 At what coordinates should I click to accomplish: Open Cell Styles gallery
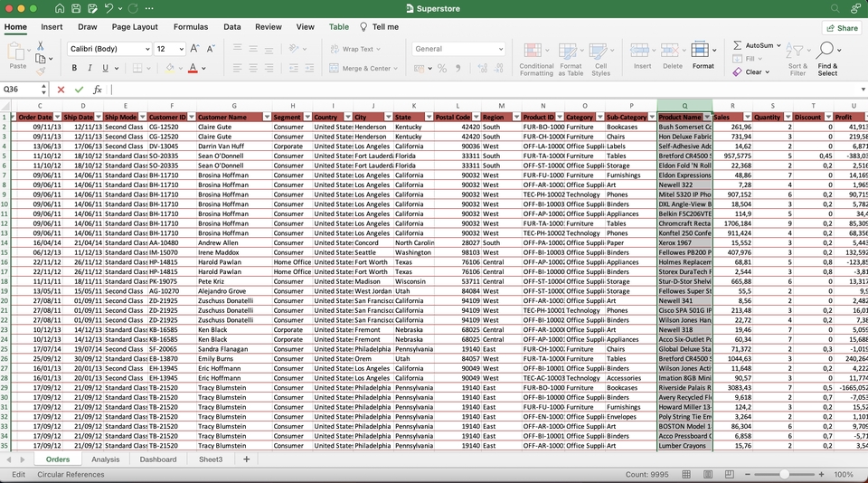pyautogui.click(x=600, y=60)
